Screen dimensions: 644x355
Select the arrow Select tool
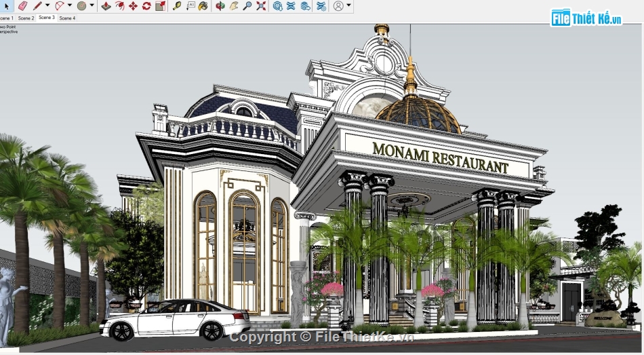point(6,5)
